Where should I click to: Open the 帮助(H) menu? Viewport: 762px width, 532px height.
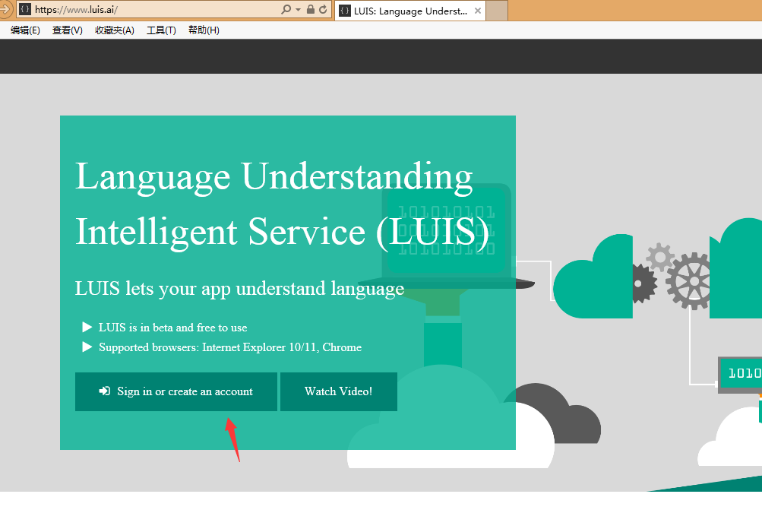click(204, 30)
